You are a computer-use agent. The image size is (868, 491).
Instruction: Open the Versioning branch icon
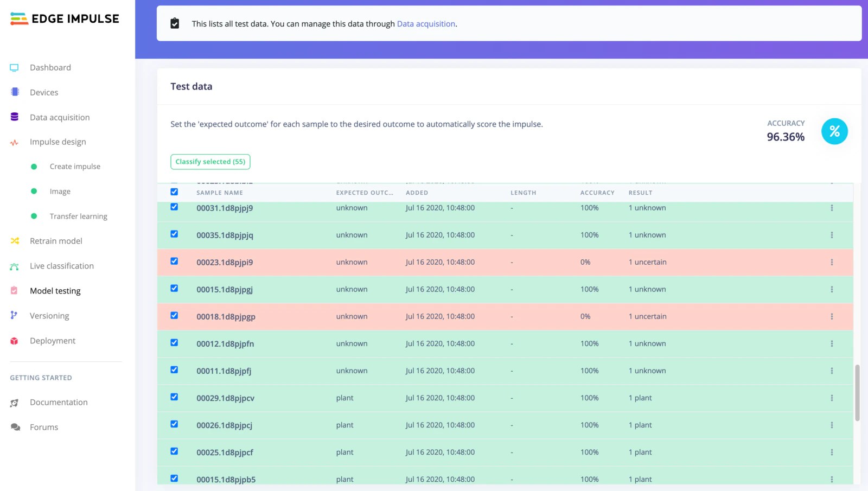click(14, 315)
